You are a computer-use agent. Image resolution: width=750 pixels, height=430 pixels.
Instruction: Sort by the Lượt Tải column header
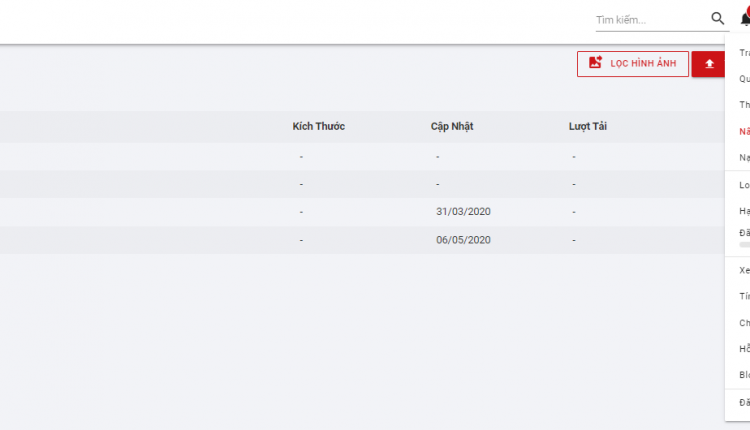587,126
